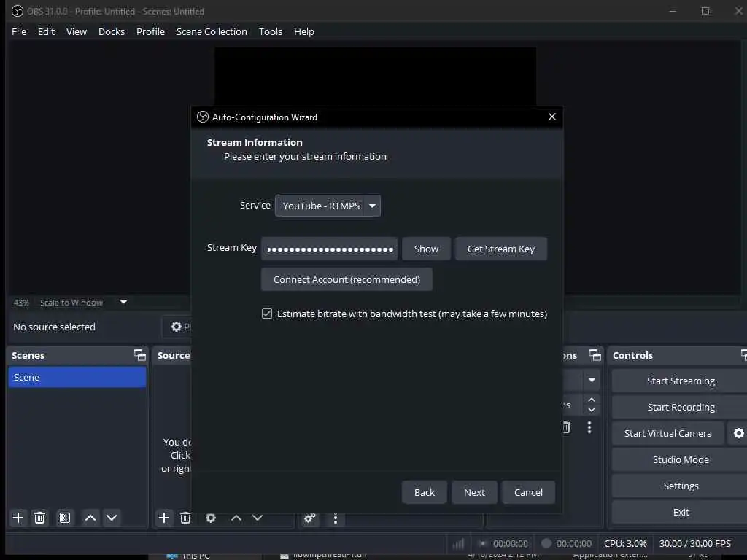Increase transition duration with up stepper
Image resolution: width=747 pixels, height=560 pixels.
591,400
